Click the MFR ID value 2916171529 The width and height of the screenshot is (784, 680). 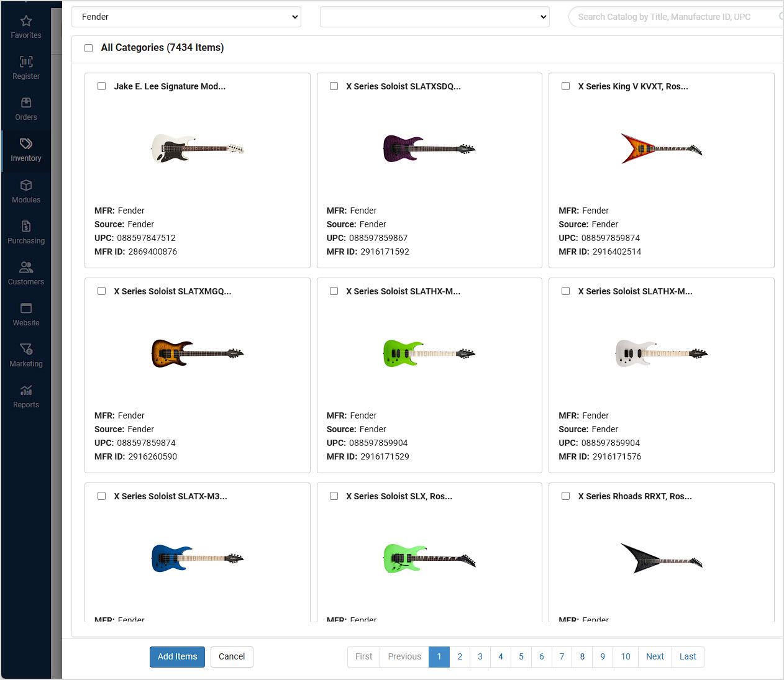point(385,456)
